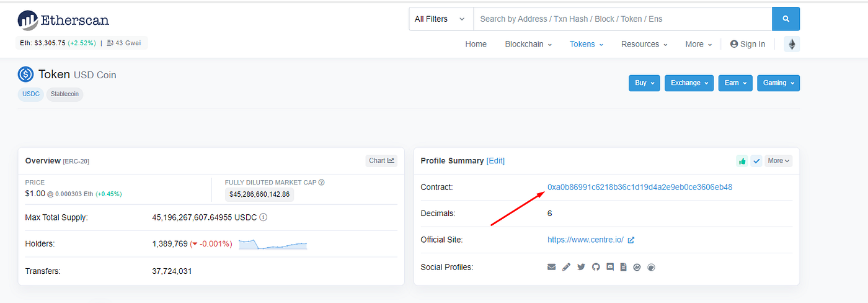Open the Ethereum network diamond icon
868x303 pixels.
coord(792,44)
